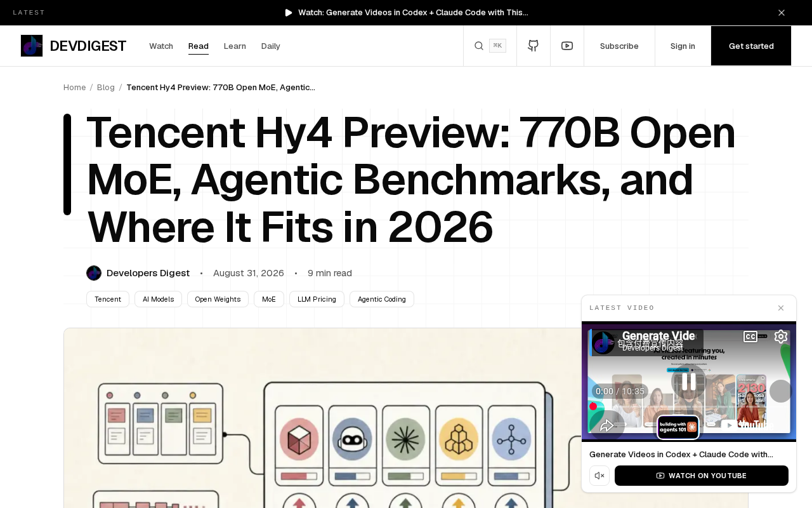
Task: Click Watch on YouTube button
Action: pos(702,476)
